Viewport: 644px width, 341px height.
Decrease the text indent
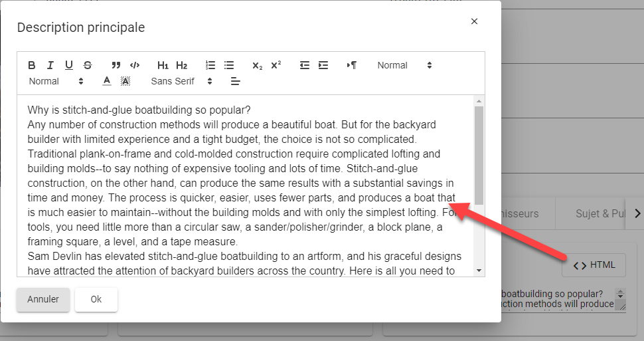304,65
